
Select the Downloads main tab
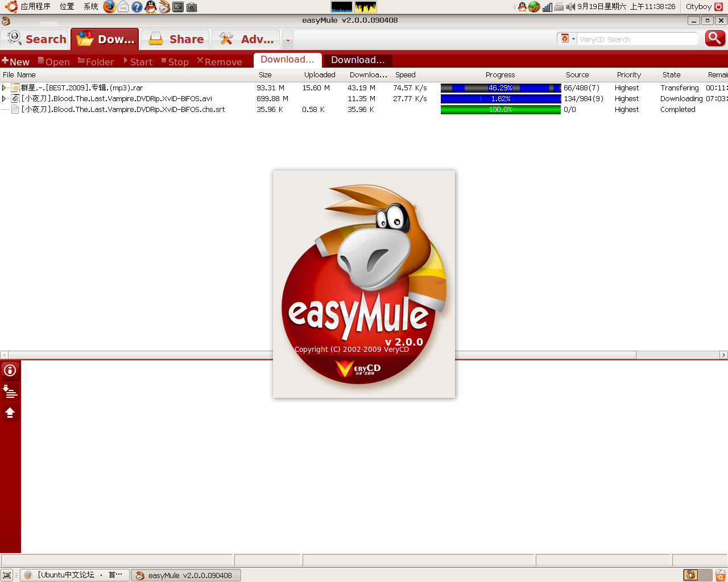(x=105, y=39)
